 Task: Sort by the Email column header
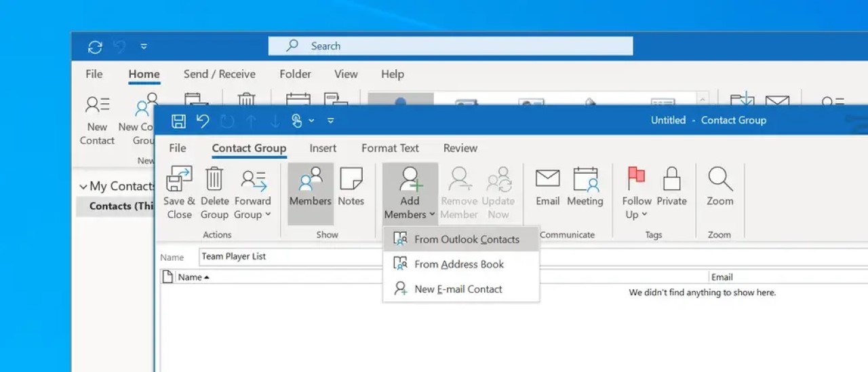722,277
